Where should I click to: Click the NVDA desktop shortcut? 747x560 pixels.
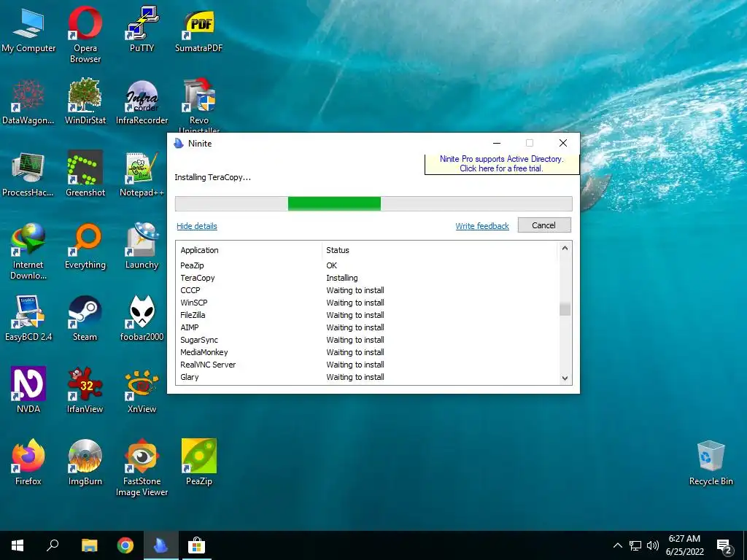[28, 391]
